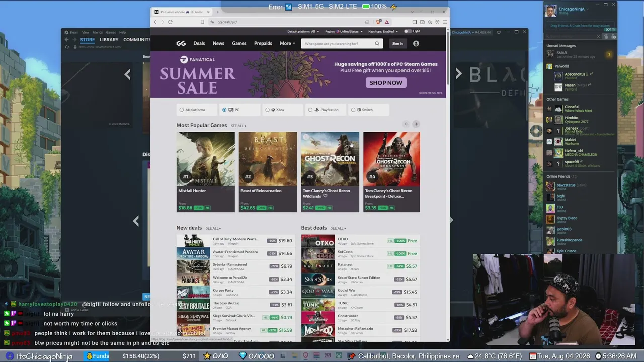Open the Syberia - Remastered deal row
This screenshot has width=644, height=362.
click(235, 266)
